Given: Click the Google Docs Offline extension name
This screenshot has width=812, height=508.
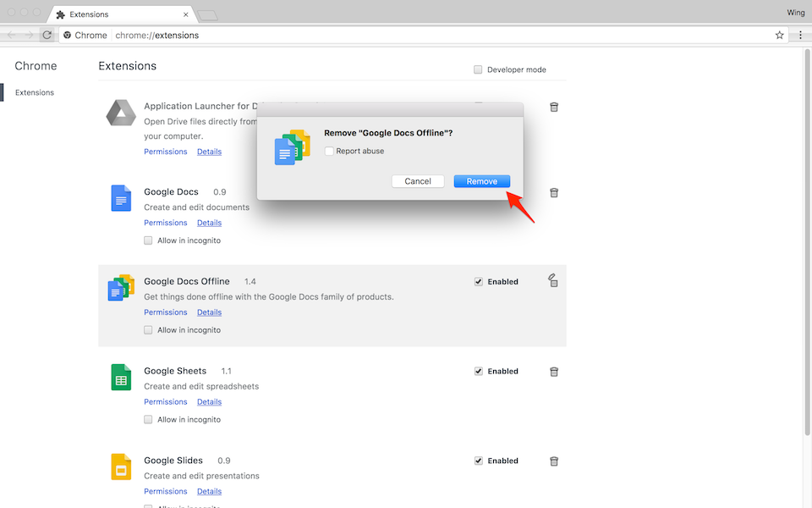Looking at the screenshot, I should click(186, 281).
